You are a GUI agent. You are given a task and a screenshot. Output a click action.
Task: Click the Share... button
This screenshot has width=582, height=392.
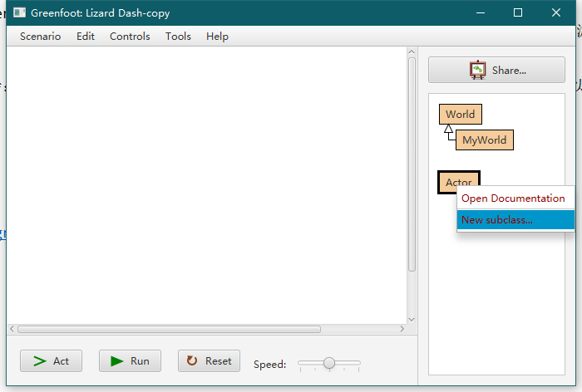[x=496, y=70]
